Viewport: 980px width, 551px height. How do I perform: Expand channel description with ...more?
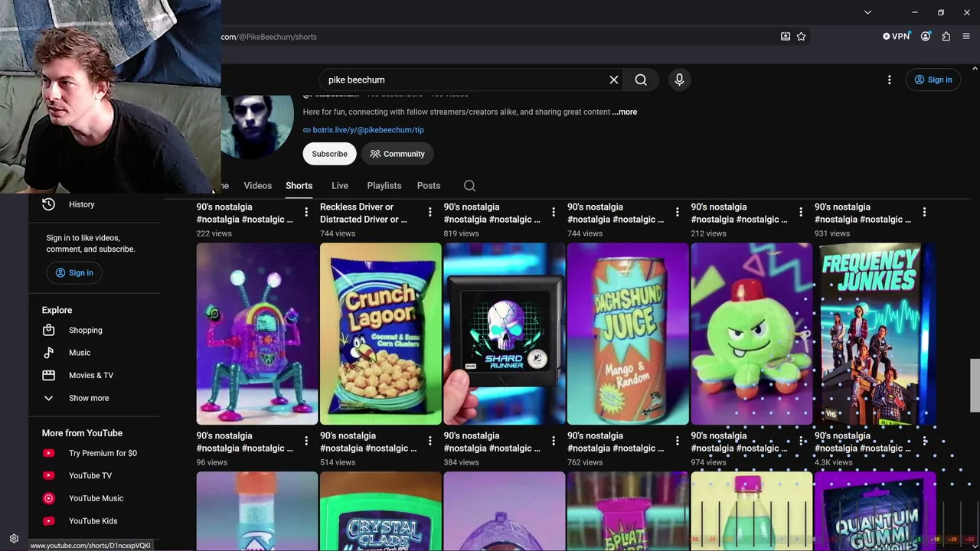click(625, 112)
